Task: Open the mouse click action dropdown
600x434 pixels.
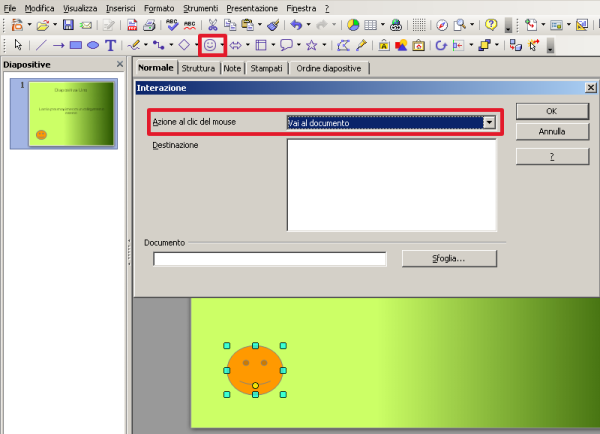Action: [489, 122]
